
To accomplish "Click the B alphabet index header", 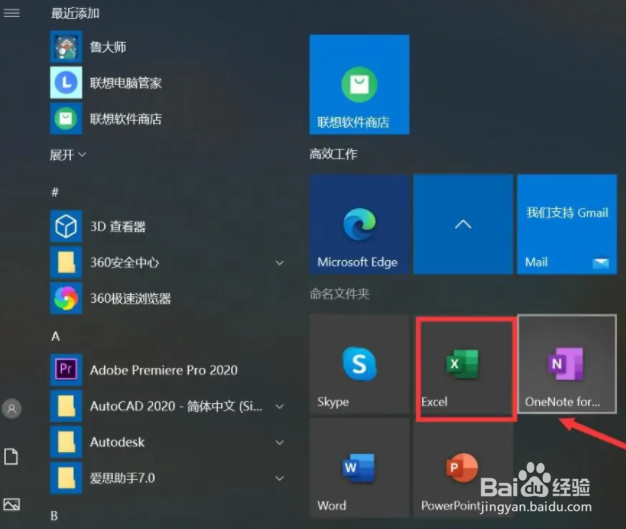I will pos(55,516).
